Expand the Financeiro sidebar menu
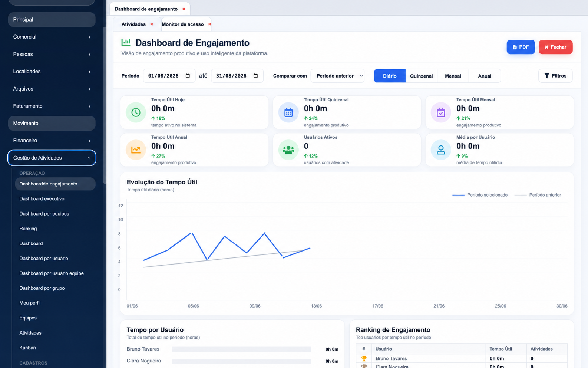The image size is (588, 368). click(52, 140)
